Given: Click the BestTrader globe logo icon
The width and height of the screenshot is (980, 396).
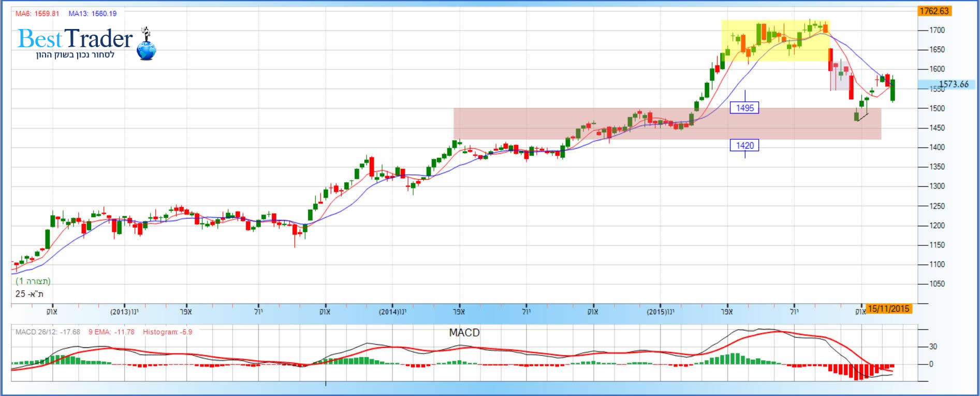Looking at the screenshot, I should pyautogui.click(x=147, y=49).
